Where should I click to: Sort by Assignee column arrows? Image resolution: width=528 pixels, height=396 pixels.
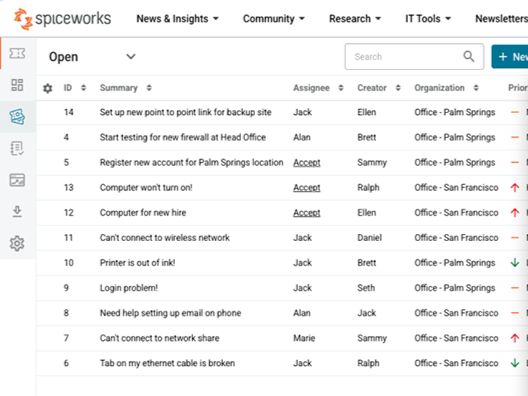pos(341,88)
